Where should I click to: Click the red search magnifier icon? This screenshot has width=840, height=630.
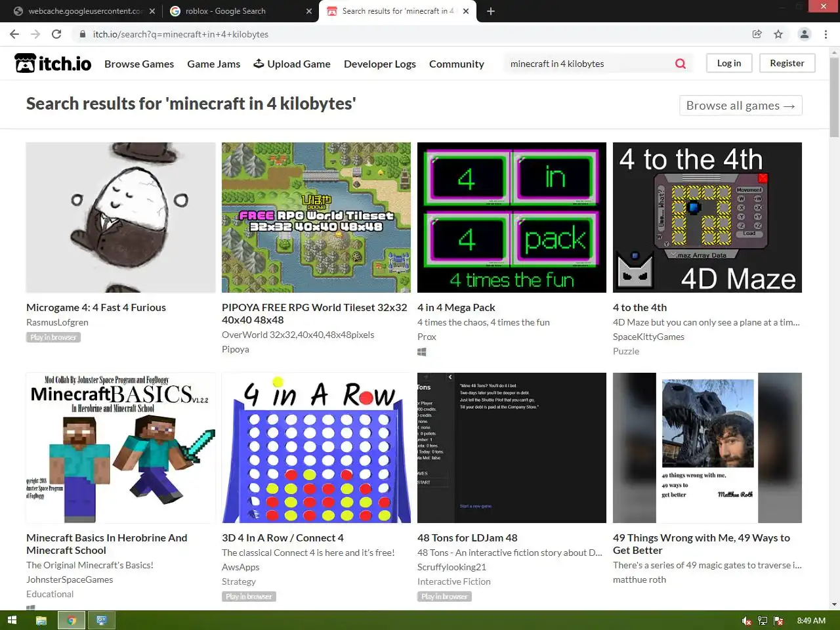tap(681, 64)
